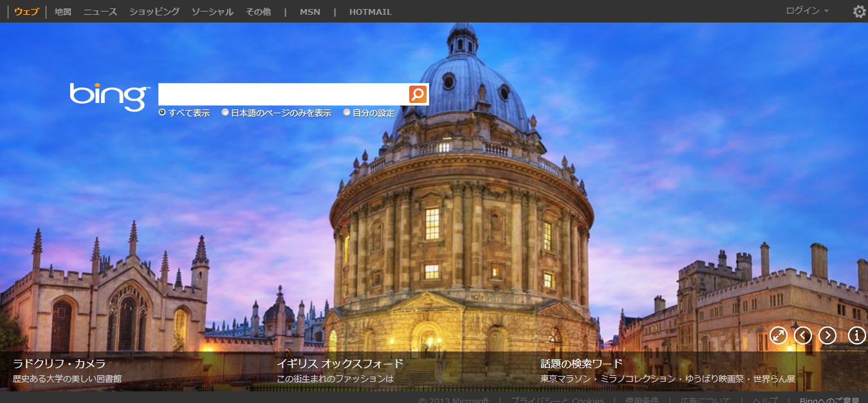Image resolution: width=868 pixels, height=403 pixels.
Task: Click the orange search magnifier button
Action: 418,95
